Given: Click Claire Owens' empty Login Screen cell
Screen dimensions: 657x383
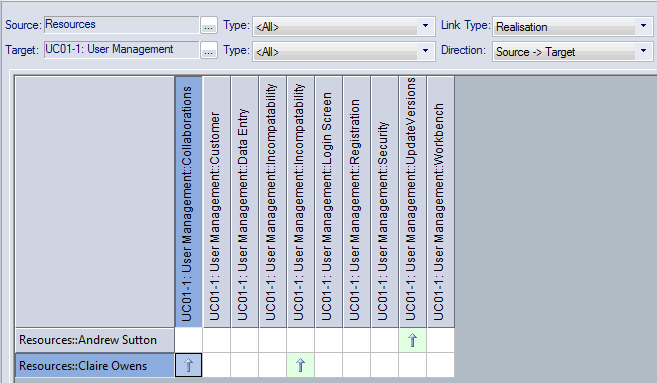Looking at the screenshot, I should pos(328,365).
